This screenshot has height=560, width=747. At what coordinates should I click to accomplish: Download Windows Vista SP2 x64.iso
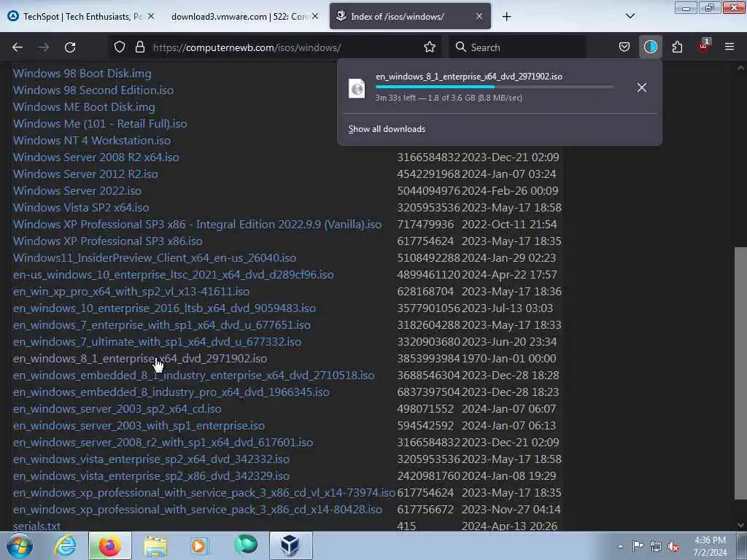tap(81, 208)
